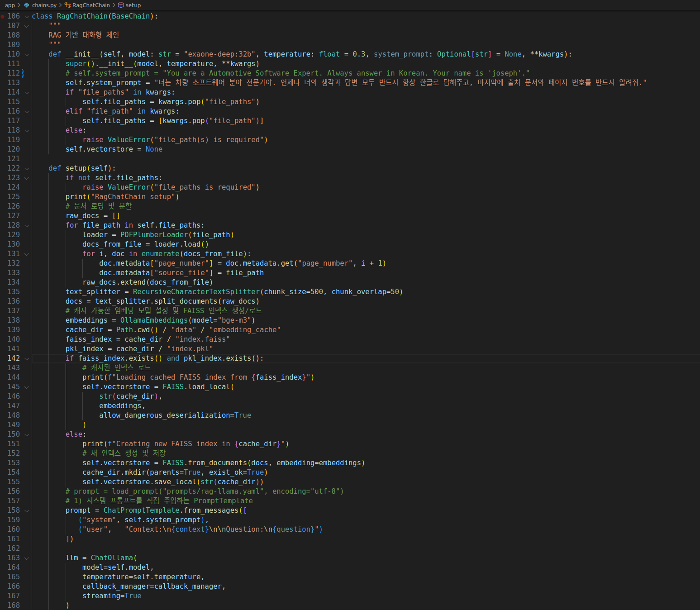Click the "exaone-deep:32b" model string
Image resolution: width=700 pixels, height=610 pixels.
coord(219,54)
